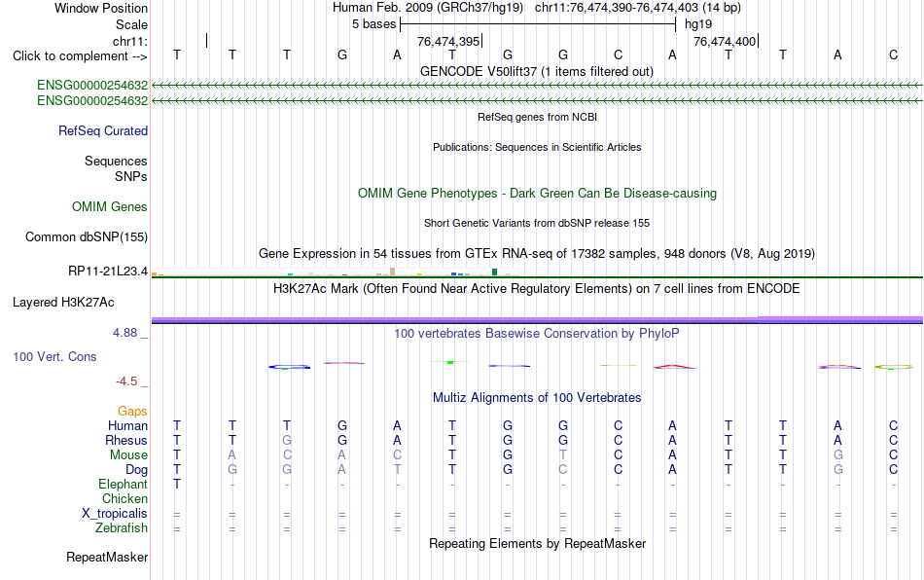Viewport: 924px width, 580px height.
Task: Click the Human species label
Action: tap(127, 425)
